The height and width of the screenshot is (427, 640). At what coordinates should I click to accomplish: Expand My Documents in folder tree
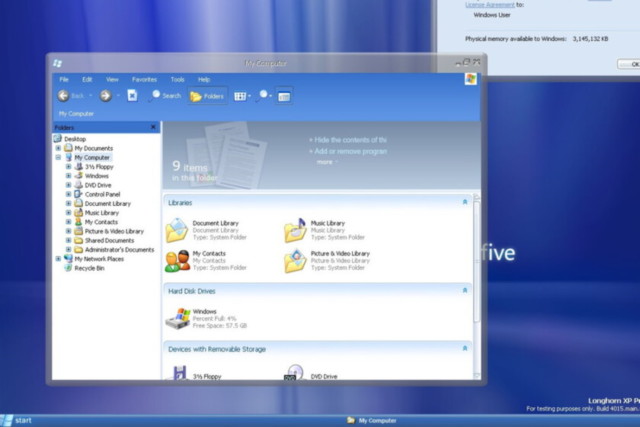pos(58,148)
